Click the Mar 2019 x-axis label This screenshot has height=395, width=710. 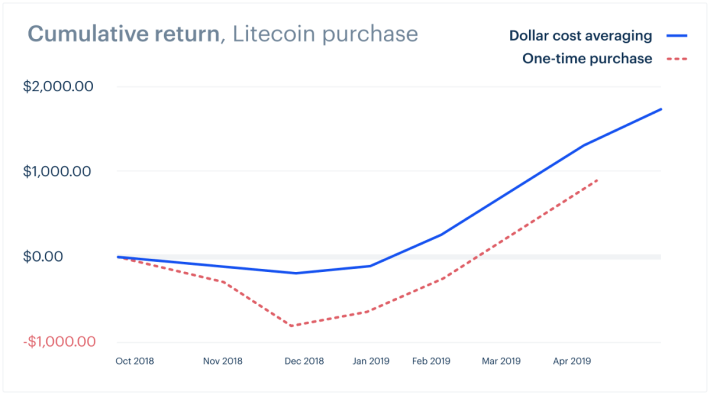(501, 361)
